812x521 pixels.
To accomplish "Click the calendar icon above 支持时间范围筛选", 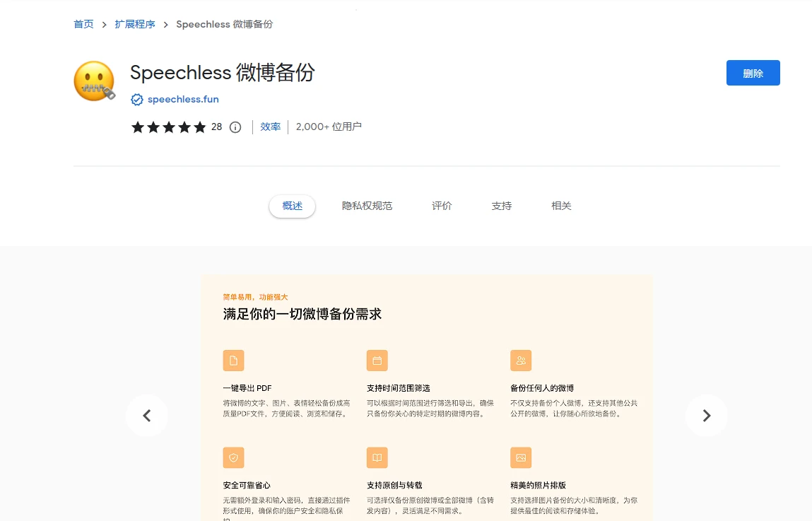I will (x=377, y=361).
